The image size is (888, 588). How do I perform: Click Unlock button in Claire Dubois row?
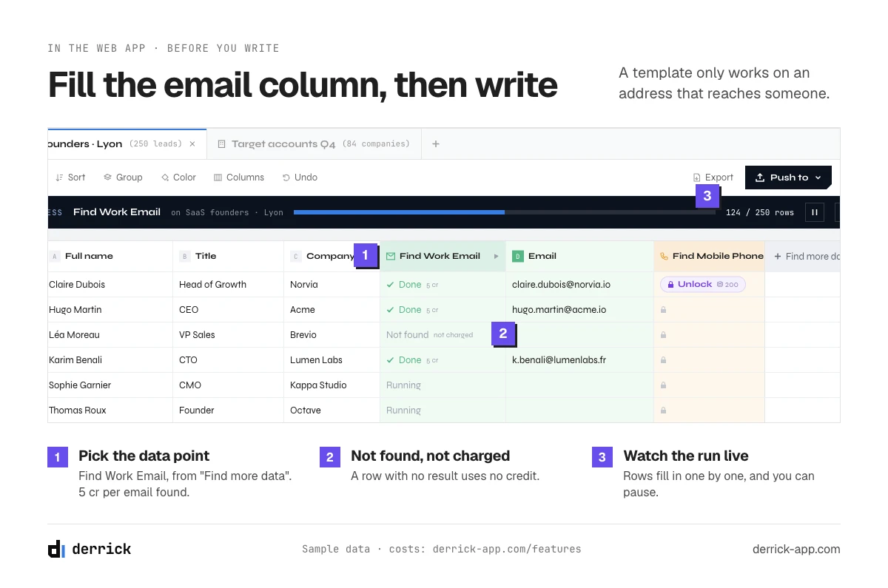click(x=703, y=284)
